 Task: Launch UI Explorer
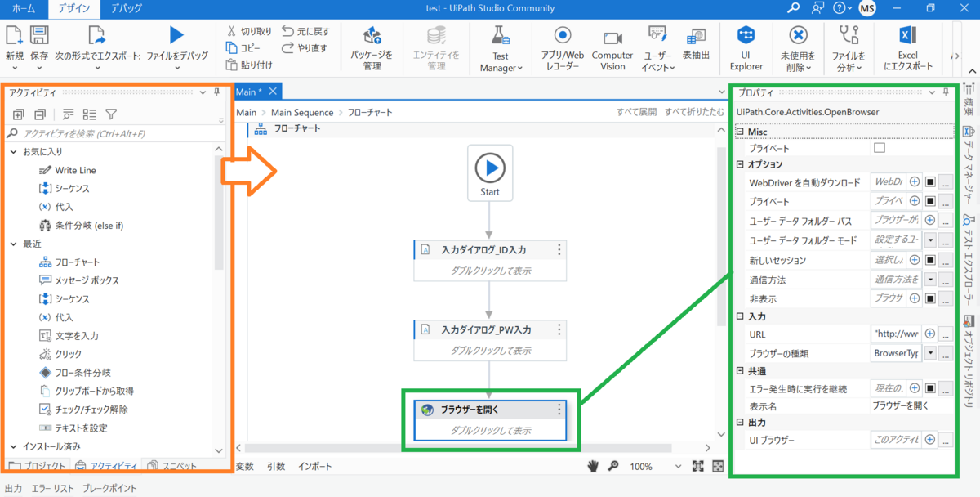746,48
